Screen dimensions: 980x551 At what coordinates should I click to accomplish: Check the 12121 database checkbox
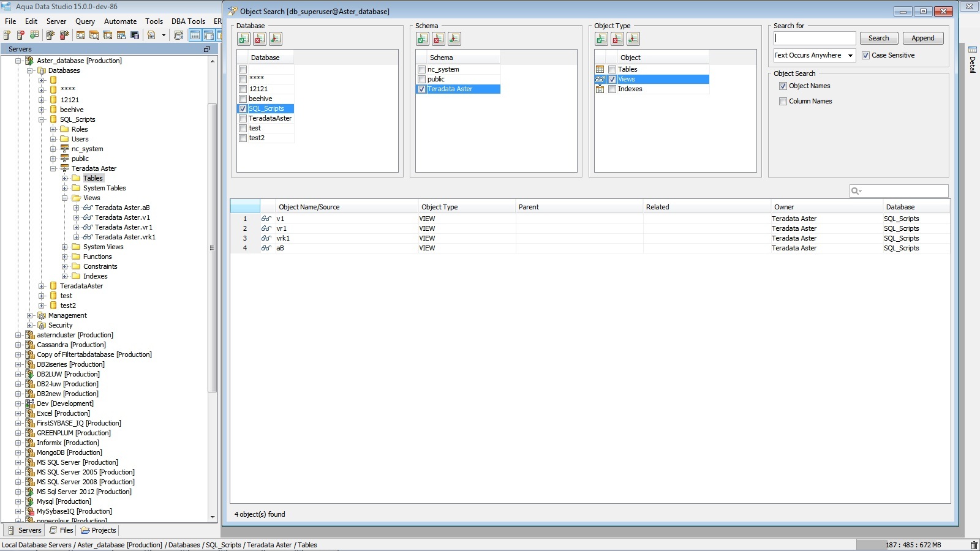(243, 89)
